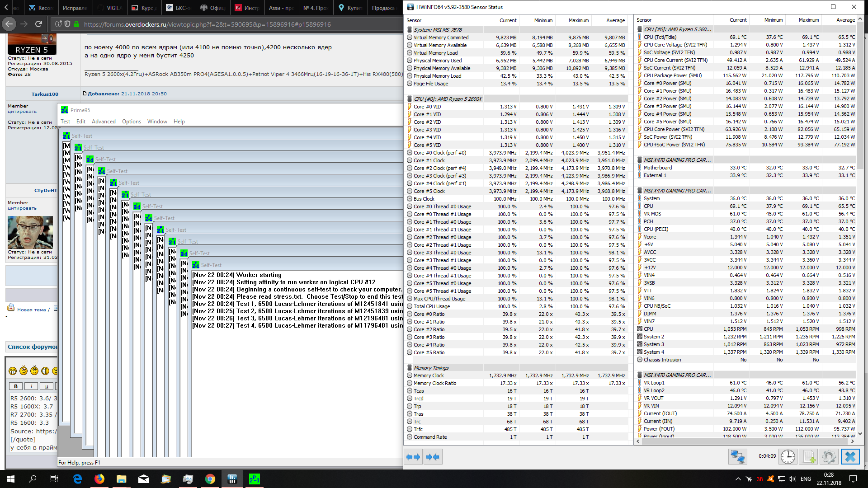The image size is (868, 488).
Task: Toggle underline formatting in forum editor
Action: coord(46,386)
